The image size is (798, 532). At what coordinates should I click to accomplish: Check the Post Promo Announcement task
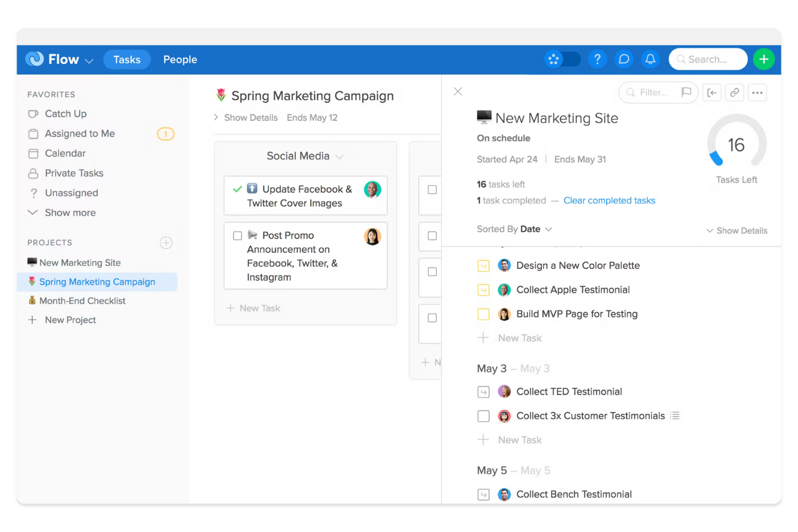pyautogui.click(x=237, y=236)
